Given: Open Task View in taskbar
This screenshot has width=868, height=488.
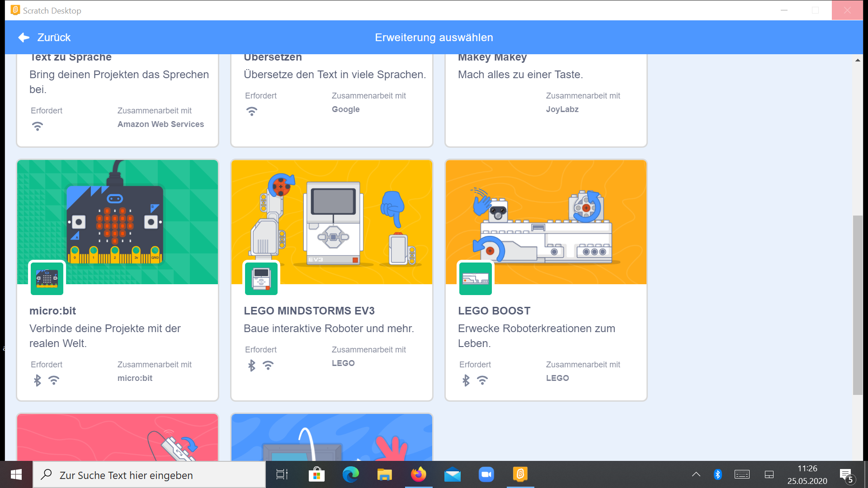Looking at the screenshot, I should click(x=282, y=474).
